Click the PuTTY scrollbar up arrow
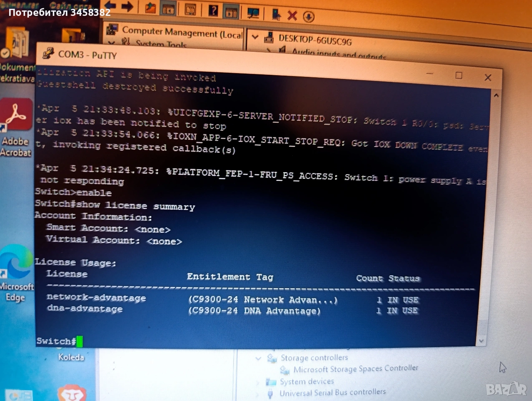The image size is (532, 401). (x=496, y=96)
